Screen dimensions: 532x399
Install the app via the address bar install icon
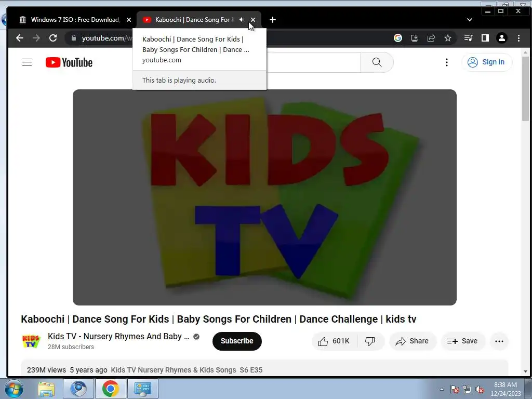click(x=414, y=38)
